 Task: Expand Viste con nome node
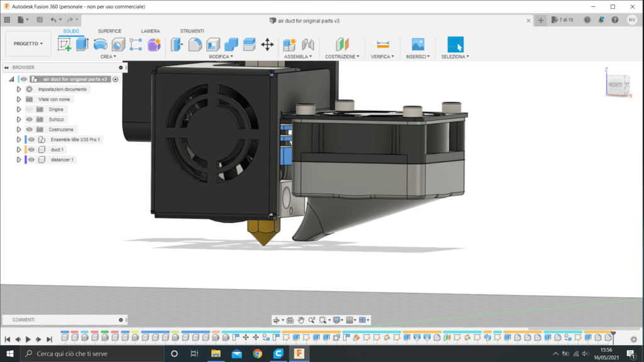tap(18, 99)
